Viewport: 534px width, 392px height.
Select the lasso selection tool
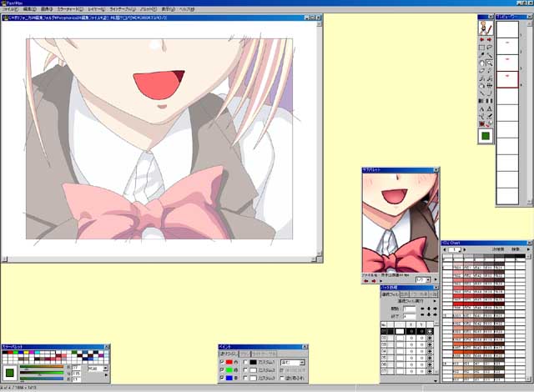pos(490,48)
